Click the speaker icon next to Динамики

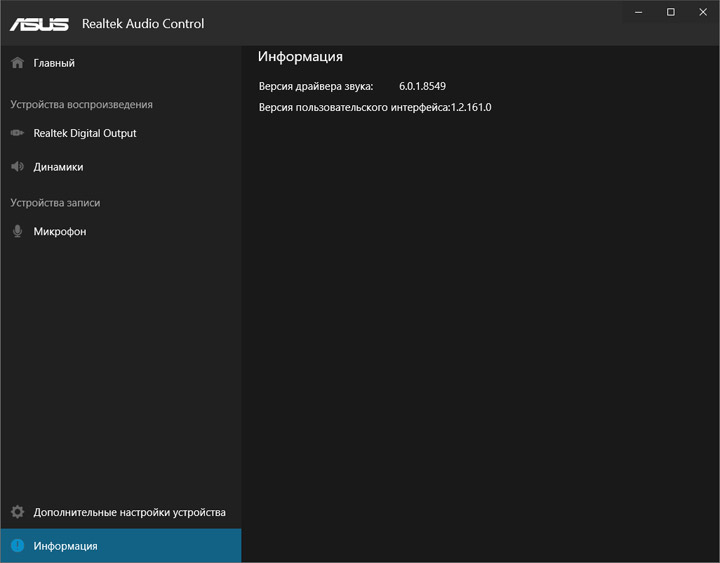17,167
